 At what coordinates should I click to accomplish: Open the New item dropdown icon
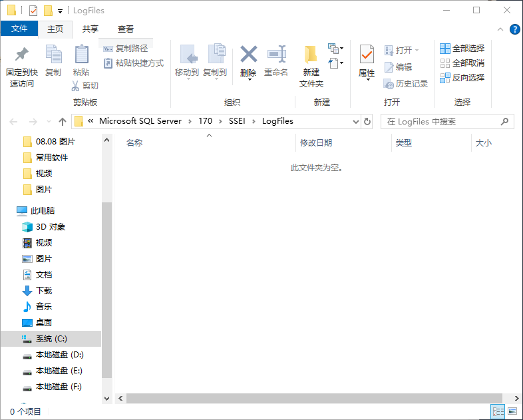[335, 49]
